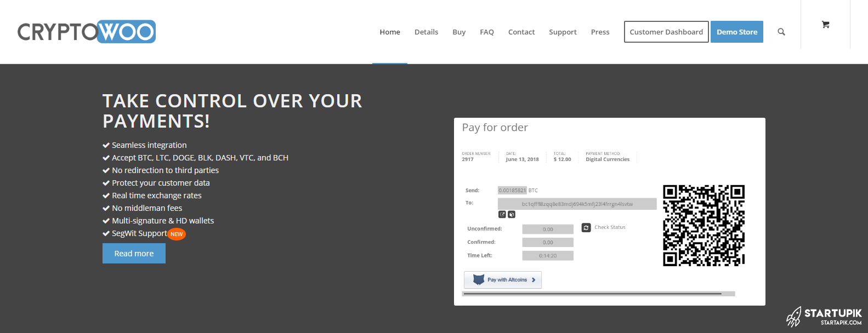Click the 'SegWit Support' text
Image resolution: width=868 pixels, height=333 pixels.
pos(139,233)
